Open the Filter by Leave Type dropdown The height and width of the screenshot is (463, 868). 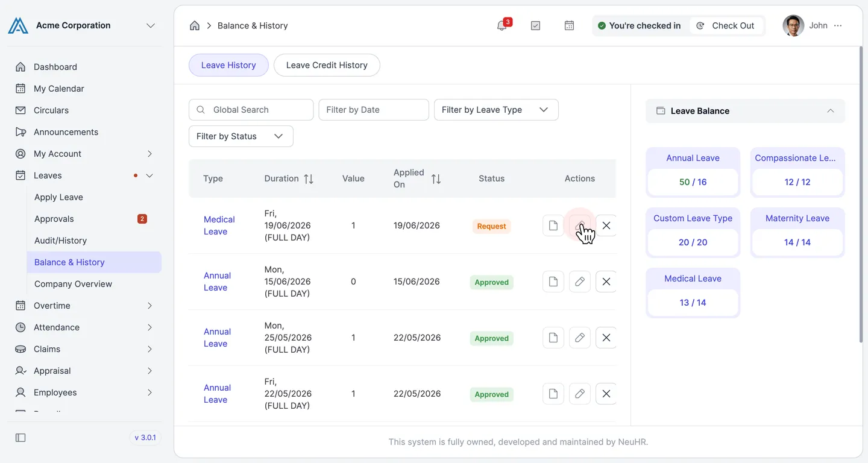(496, 110)
